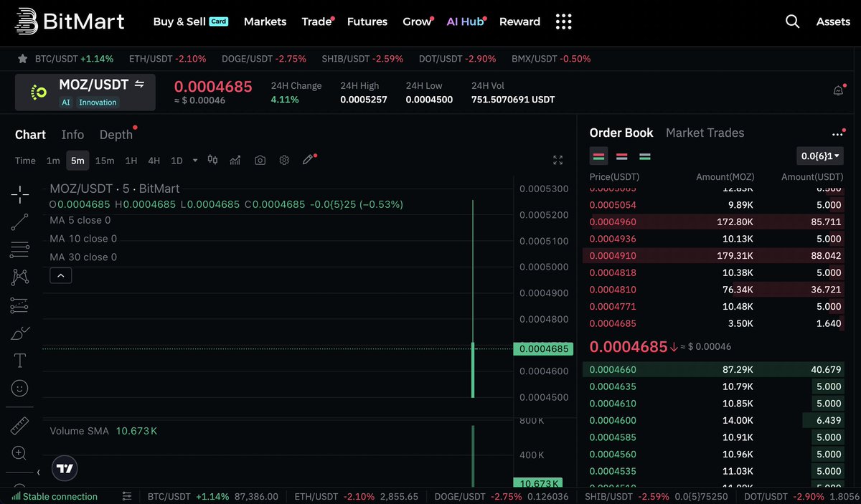Select the 5m timeframe
This screenshot has height=504, width=861.
[x=77, y=161]
